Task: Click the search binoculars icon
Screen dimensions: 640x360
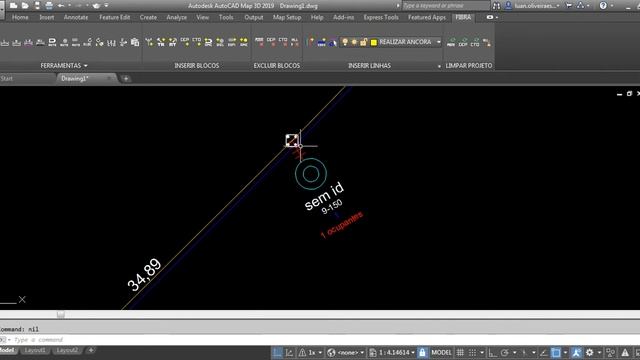Action: pos(496,6)
